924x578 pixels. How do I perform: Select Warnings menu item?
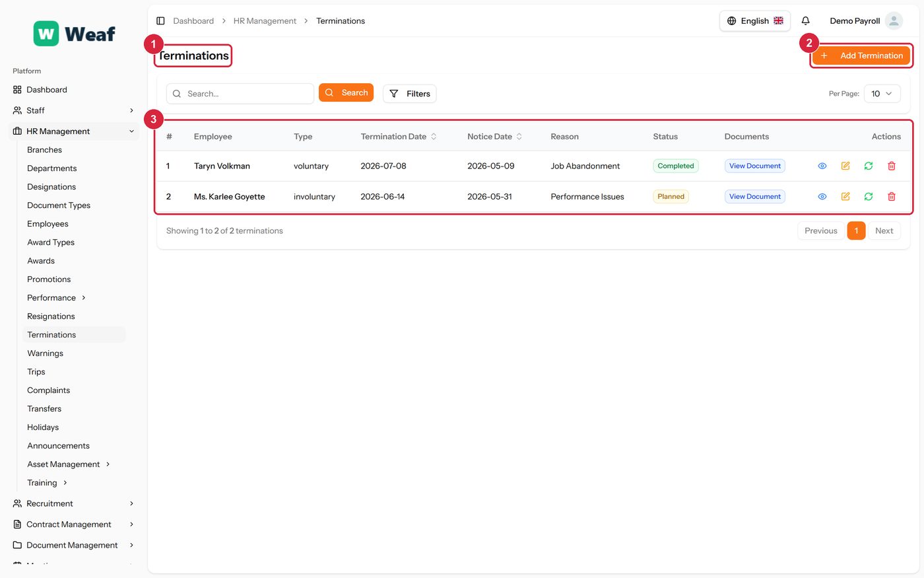[x=45, y=353]
